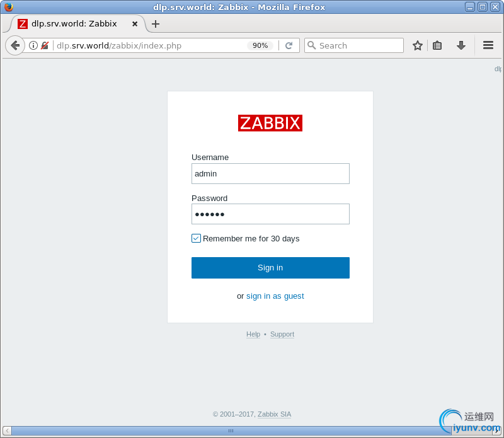Click the browser Search box
504x438 pixels.
[353, 45]
